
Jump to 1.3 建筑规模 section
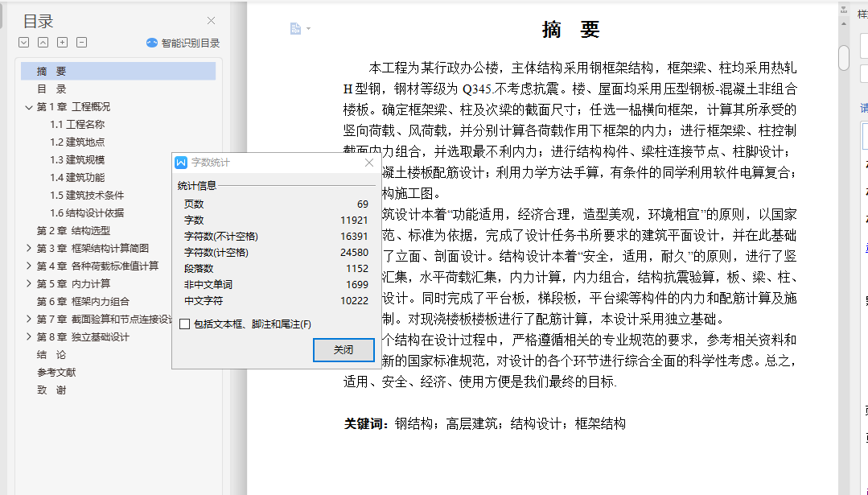pyautogui.click(x=77, y=160)
